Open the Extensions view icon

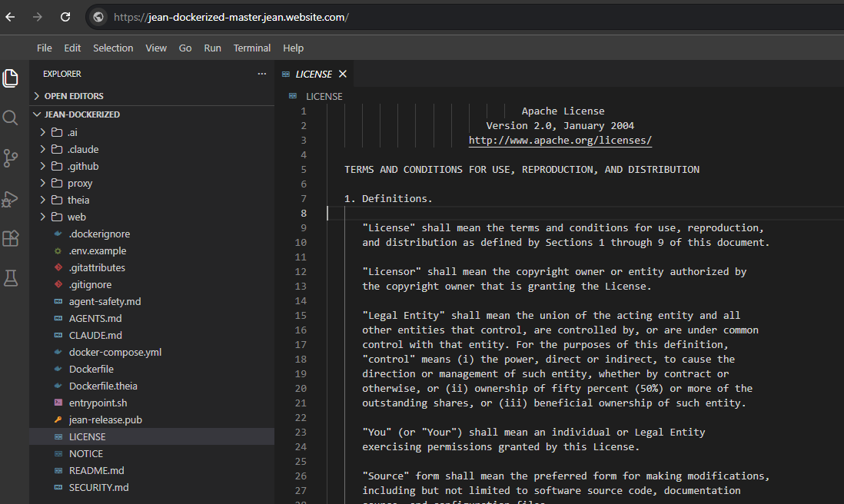pos(11,238)
